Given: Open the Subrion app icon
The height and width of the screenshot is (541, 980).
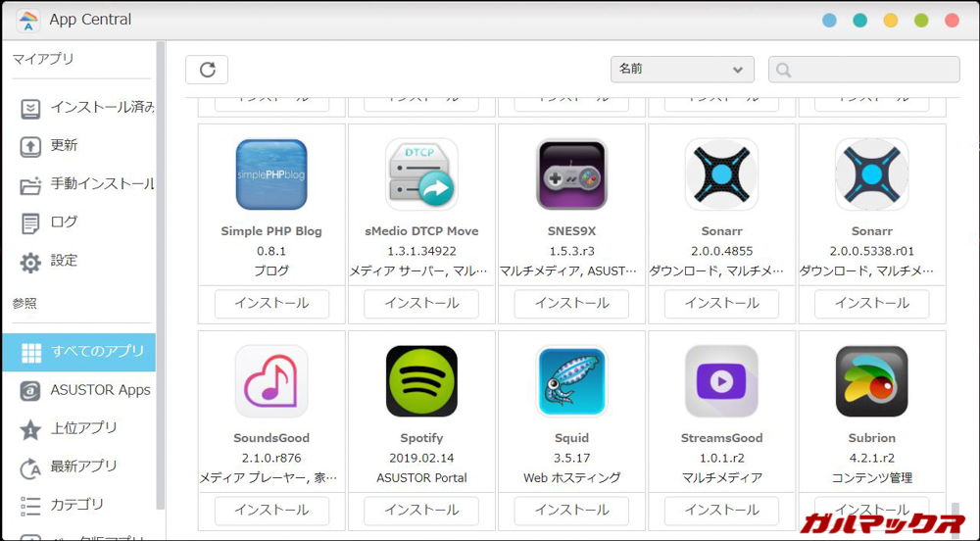Looking at the screenshot, I should tap(871, 381).
